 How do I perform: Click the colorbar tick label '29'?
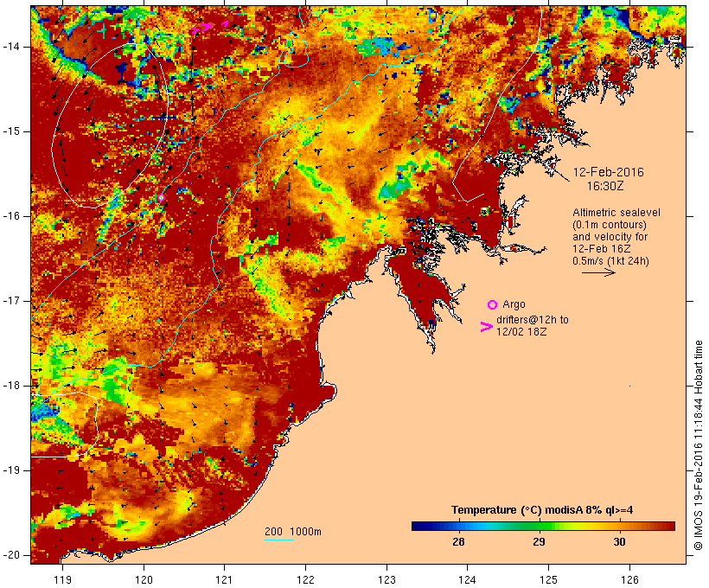coord(539,542)
